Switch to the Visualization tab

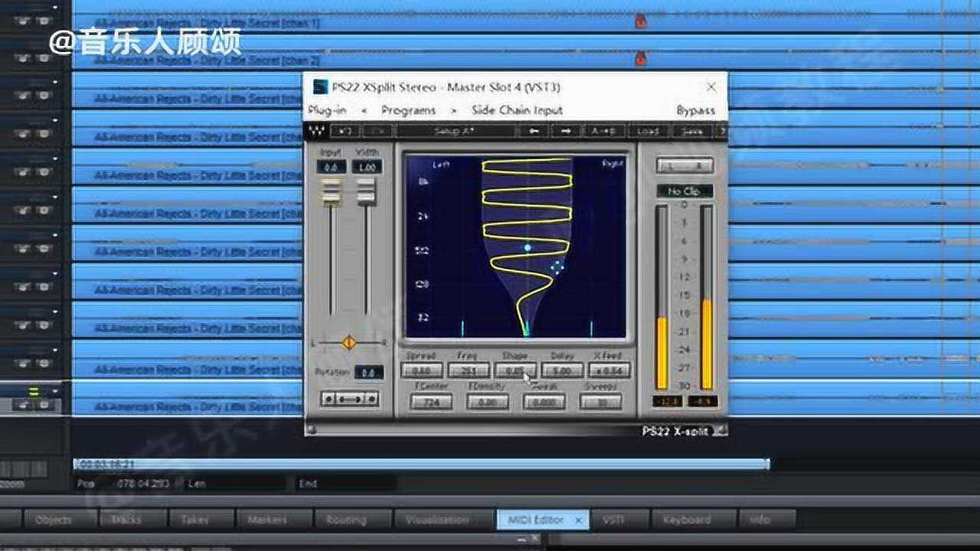point(443,520)
